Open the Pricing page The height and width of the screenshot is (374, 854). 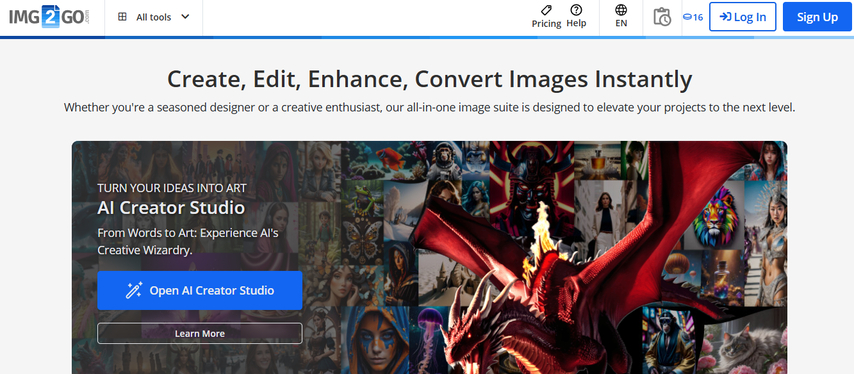click(546, 17)
